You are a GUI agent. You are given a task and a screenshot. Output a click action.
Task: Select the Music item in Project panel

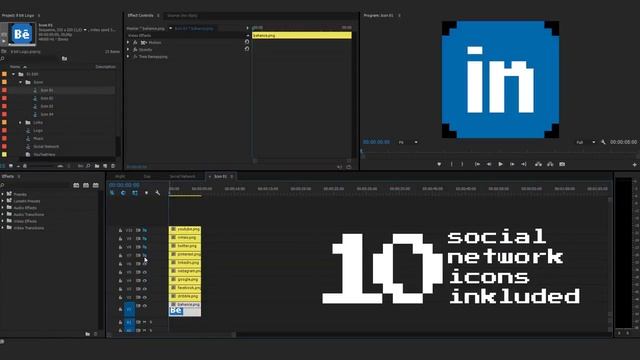[x=38, y=138]
